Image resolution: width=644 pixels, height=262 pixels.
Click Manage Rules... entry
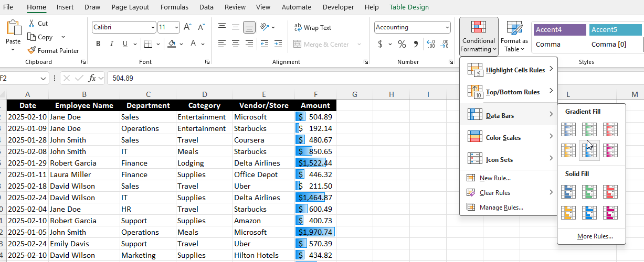point(508,208)
